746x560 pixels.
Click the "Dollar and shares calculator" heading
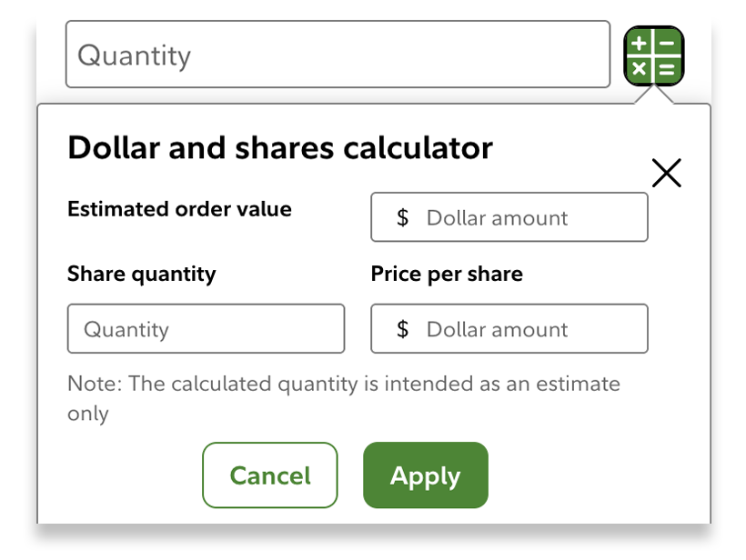point(280,147)
